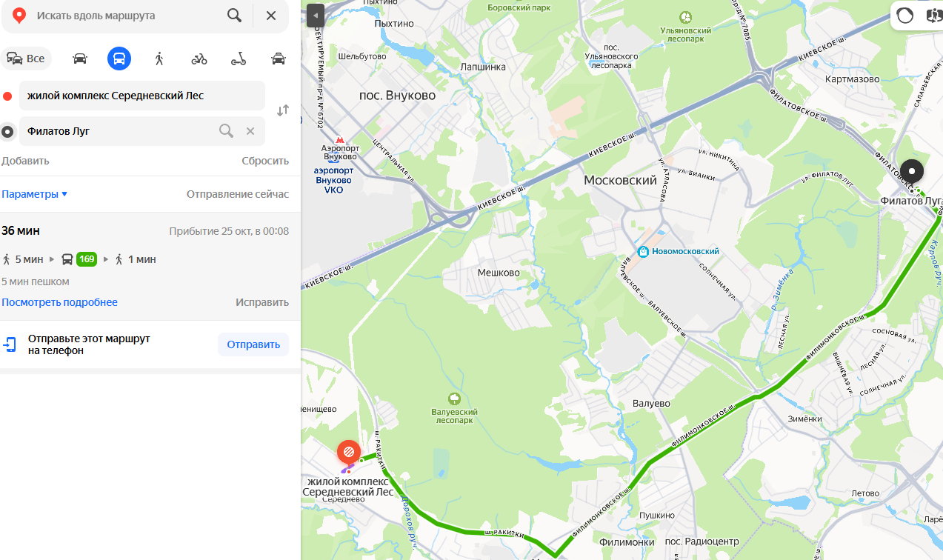Close the route search panel
The width and height of the screenshot is (943, 560).
(x=271, y=16)
